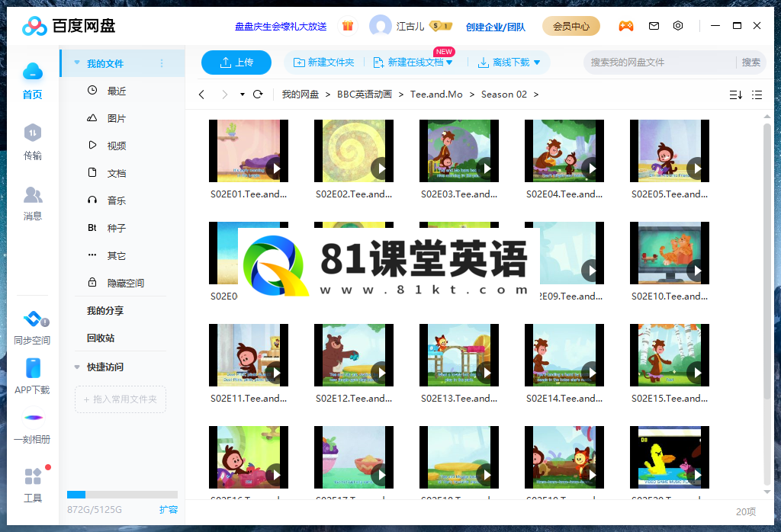Open 回收站 recycle bin

[x=101, y=338]
